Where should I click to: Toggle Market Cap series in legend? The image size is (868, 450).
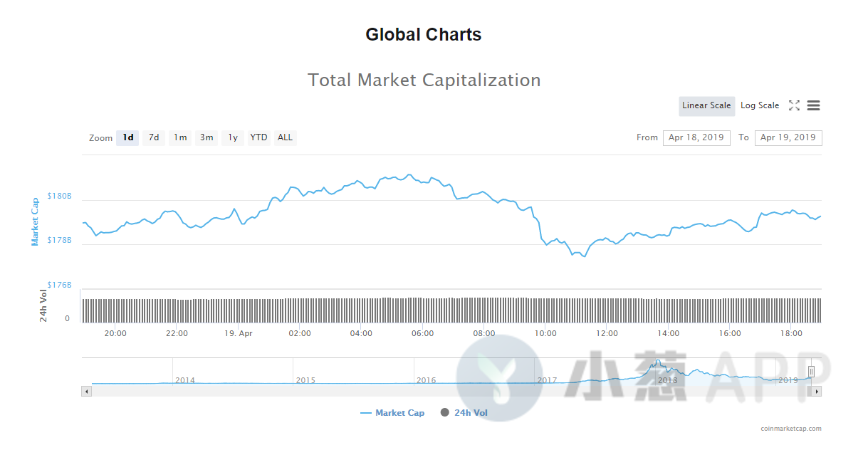pyautogui.click(x=392, y=413)
